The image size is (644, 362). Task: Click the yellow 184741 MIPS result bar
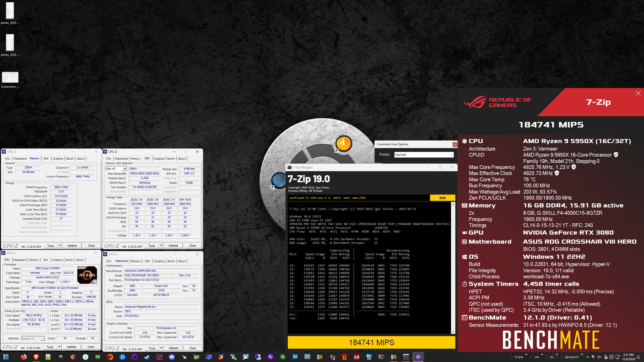(x=371, y=342)
